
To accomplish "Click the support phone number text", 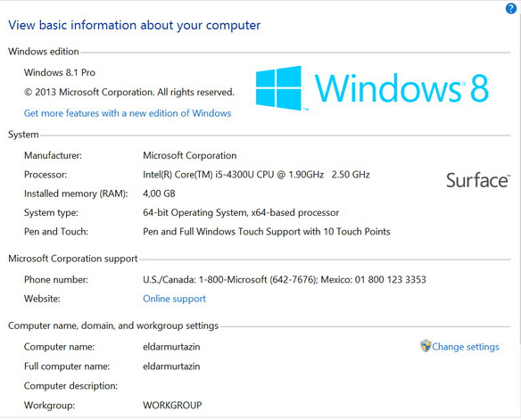I will click(x=285, y=280).
